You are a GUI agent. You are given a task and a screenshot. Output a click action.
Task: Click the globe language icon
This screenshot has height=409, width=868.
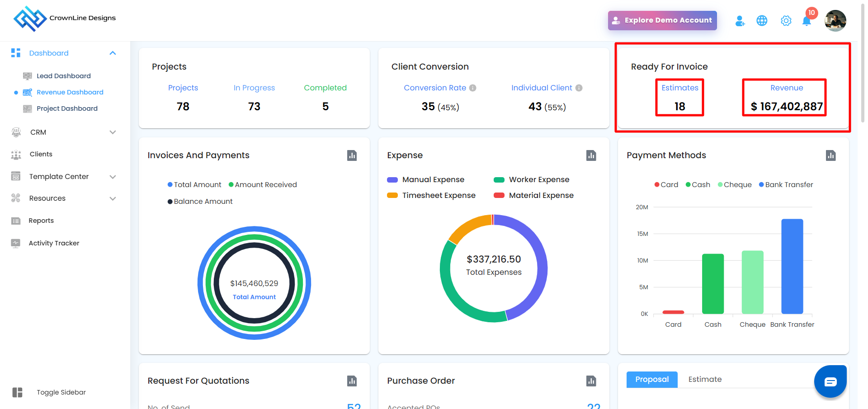(x=762, y=21)
